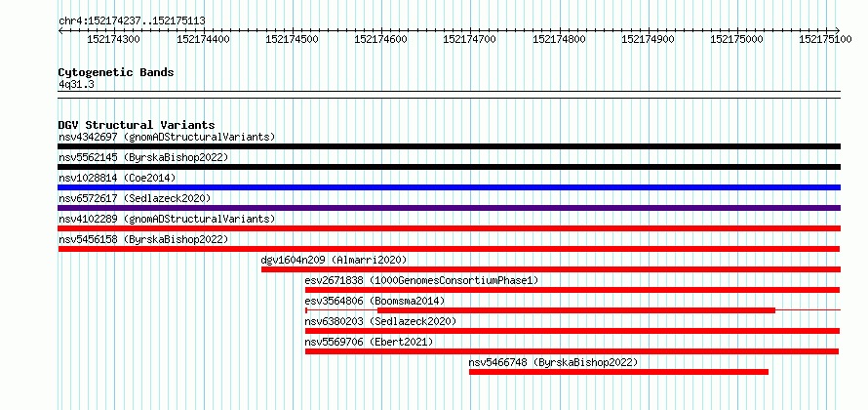Click the dgv1604n209 Almarri2020 label
This screenshot has height=410, width=868.
[334, 260]
